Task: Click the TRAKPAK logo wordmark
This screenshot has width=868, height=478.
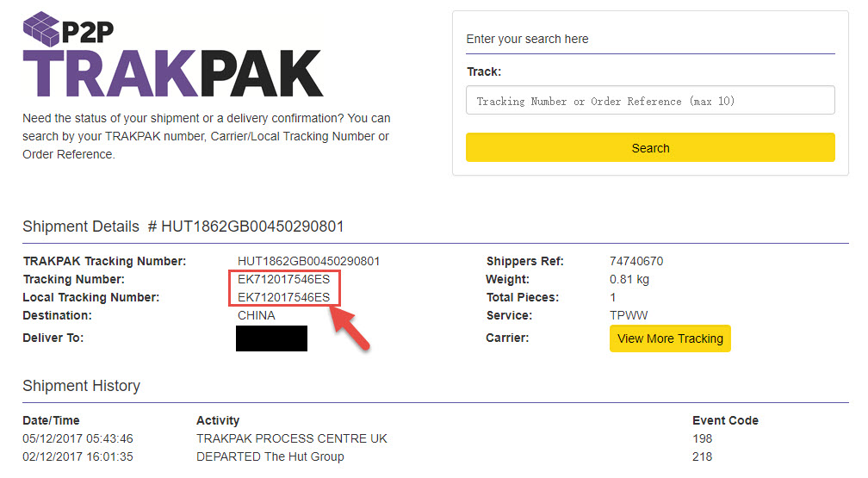Action: [x=173, y=74]
